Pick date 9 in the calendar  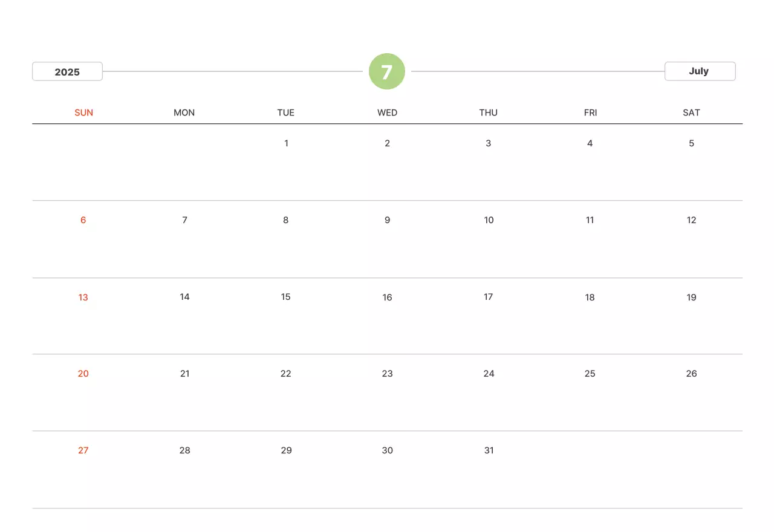387,220
